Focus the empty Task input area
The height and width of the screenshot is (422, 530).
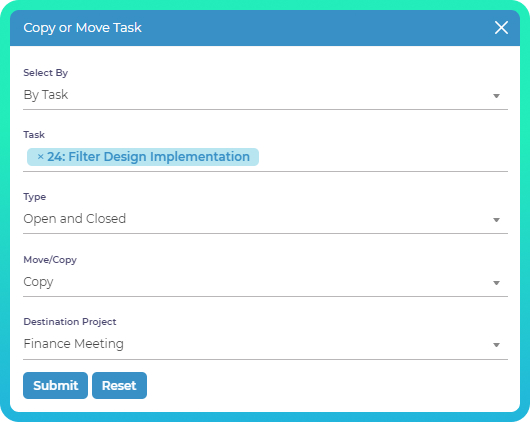(x=383, y=157)
